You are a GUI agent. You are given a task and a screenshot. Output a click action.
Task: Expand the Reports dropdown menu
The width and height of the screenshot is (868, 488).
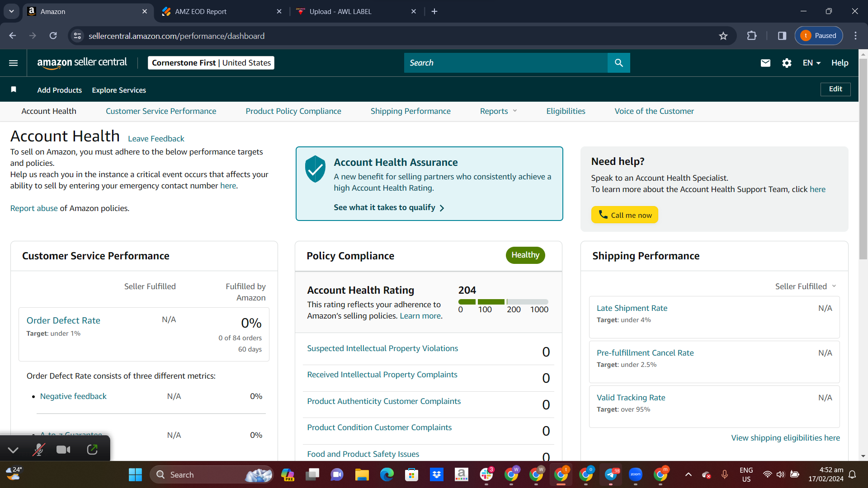click(498, 111)
